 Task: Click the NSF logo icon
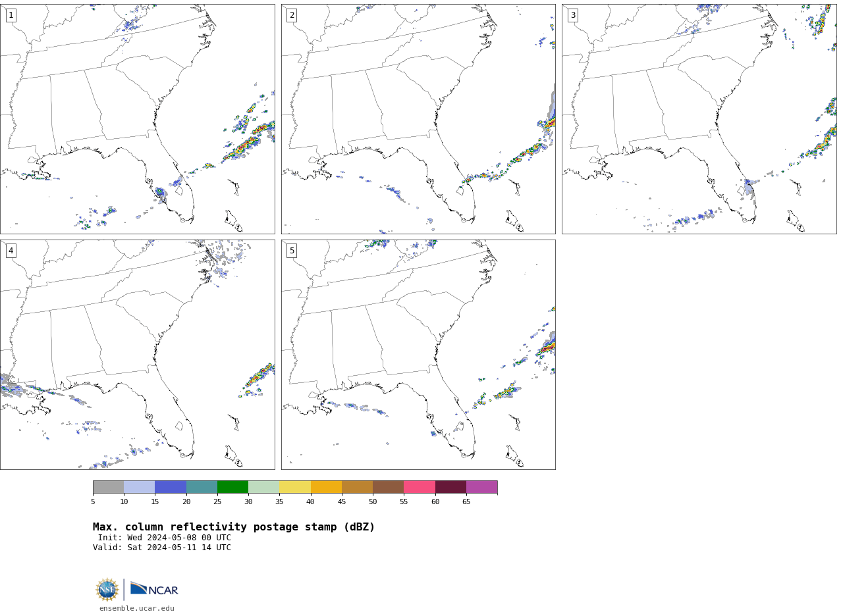(x=107, y=590)
